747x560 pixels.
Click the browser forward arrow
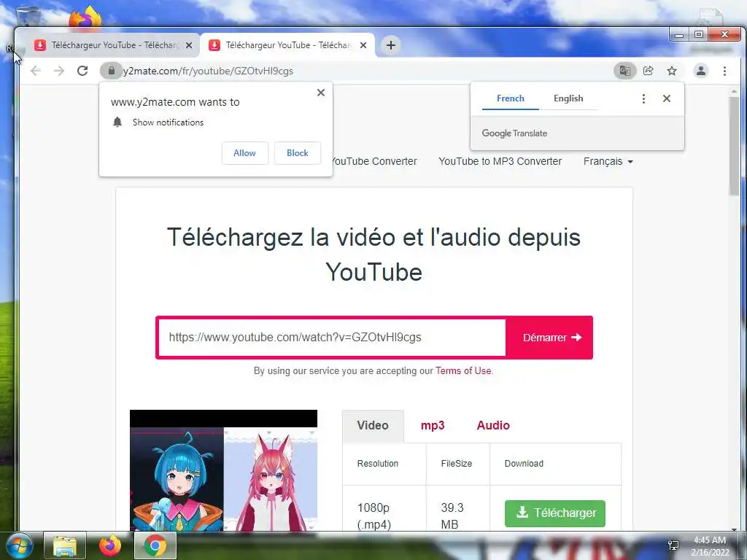click(x=59, y=71)
